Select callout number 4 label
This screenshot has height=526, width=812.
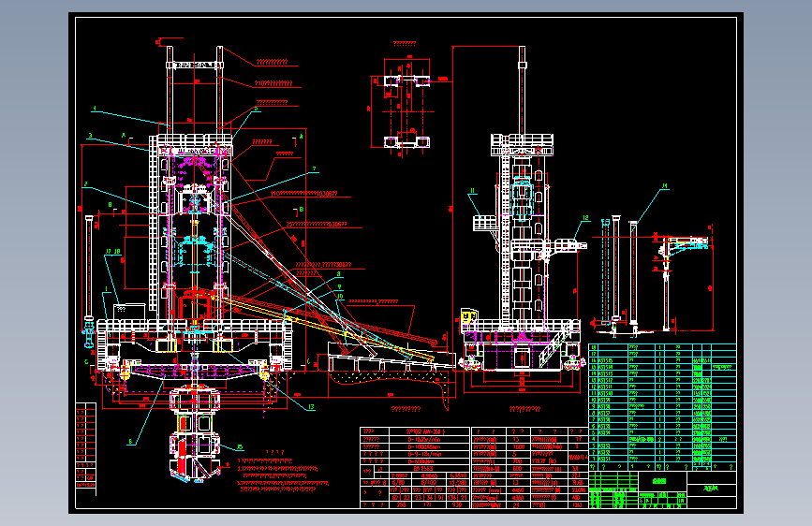pos(95,109)
